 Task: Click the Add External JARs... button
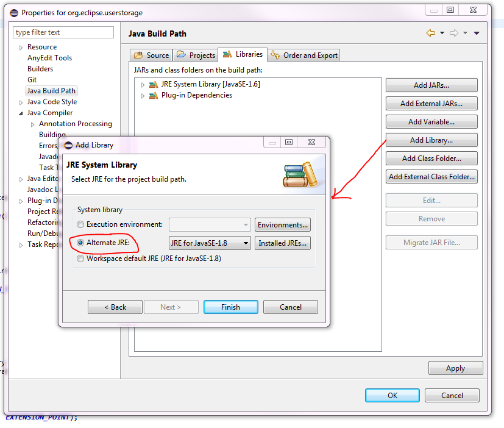(431, 104)
